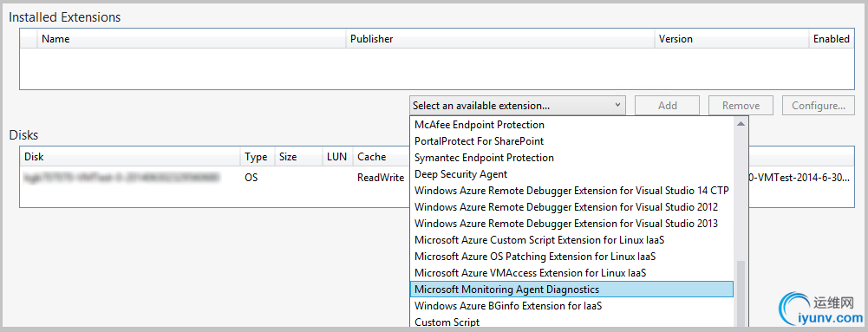Select OS Patching Extension for Linux IaaS
Screen dimensions: 868x332
(x=571, y=257)
